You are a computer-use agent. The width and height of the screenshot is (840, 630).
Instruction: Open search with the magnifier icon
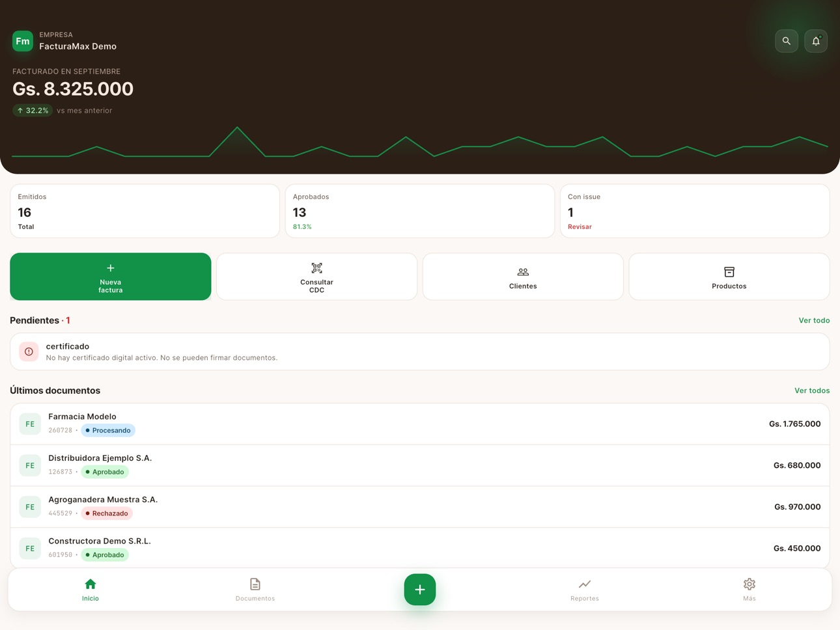[787, 41]
